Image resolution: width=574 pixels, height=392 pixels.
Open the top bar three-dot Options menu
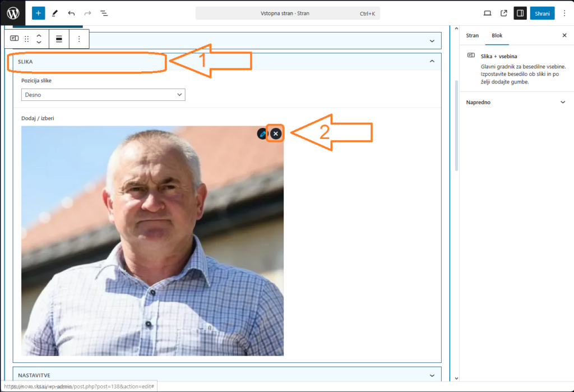[x=564, y=13]
